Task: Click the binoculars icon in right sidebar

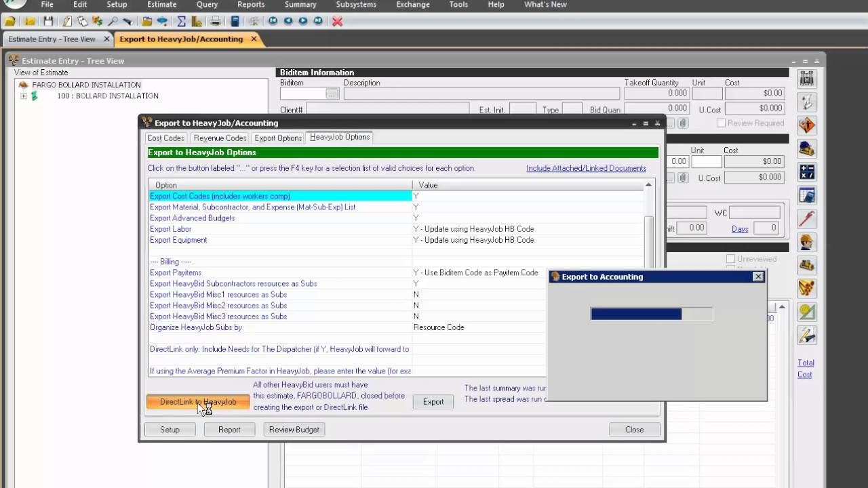Action: (806, 79)
